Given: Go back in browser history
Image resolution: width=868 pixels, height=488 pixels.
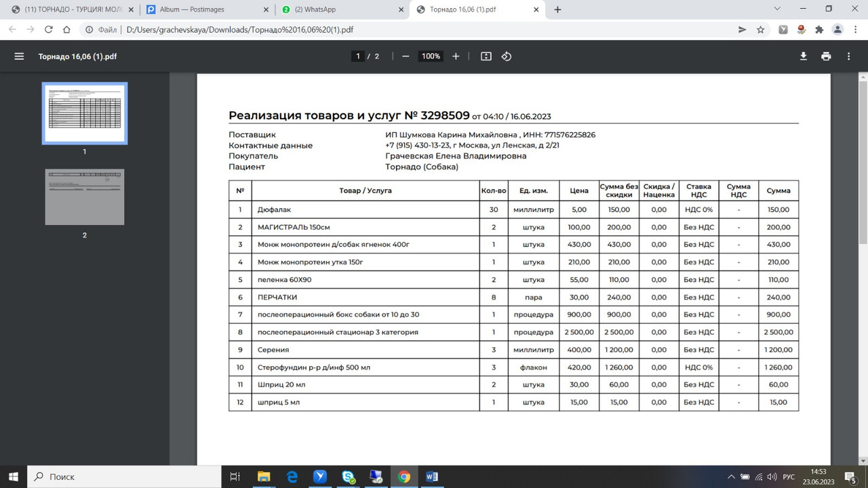Looking at the screenshot, I should pyautogui.click(x=12, y=30).
